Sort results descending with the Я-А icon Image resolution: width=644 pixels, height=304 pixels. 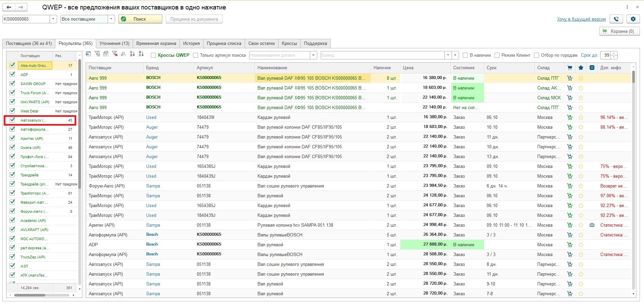pyautogui.click(x=141, y=54)
